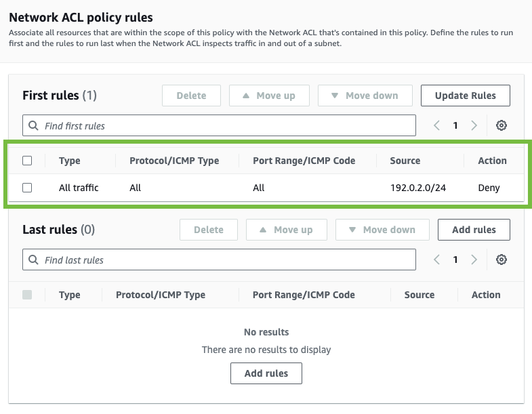
Task: Go to previous page of First rules
Action: click(436, 125)
